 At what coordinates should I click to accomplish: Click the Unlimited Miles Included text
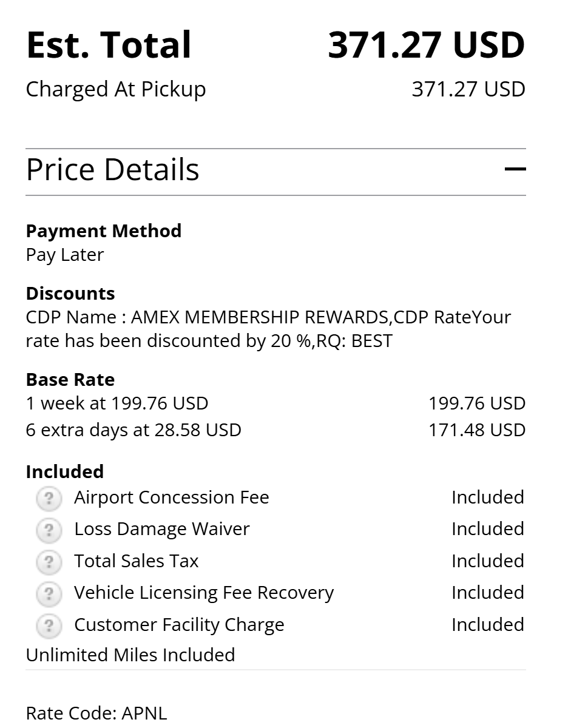pyautogui.click(x=130, y=655)
